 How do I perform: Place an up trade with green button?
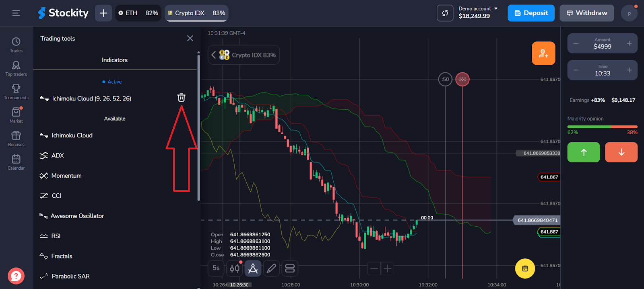coord(584,152)
